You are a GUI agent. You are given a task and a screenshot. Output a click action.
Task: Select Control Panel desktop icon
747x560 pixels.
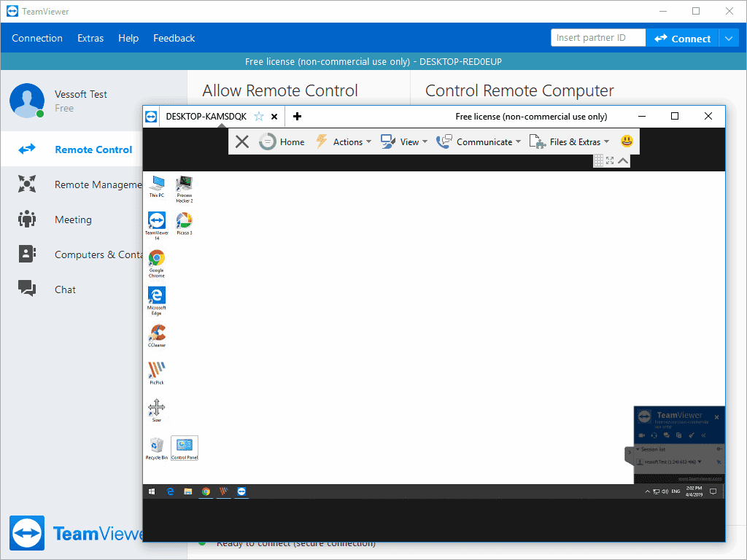pos(185,448)
